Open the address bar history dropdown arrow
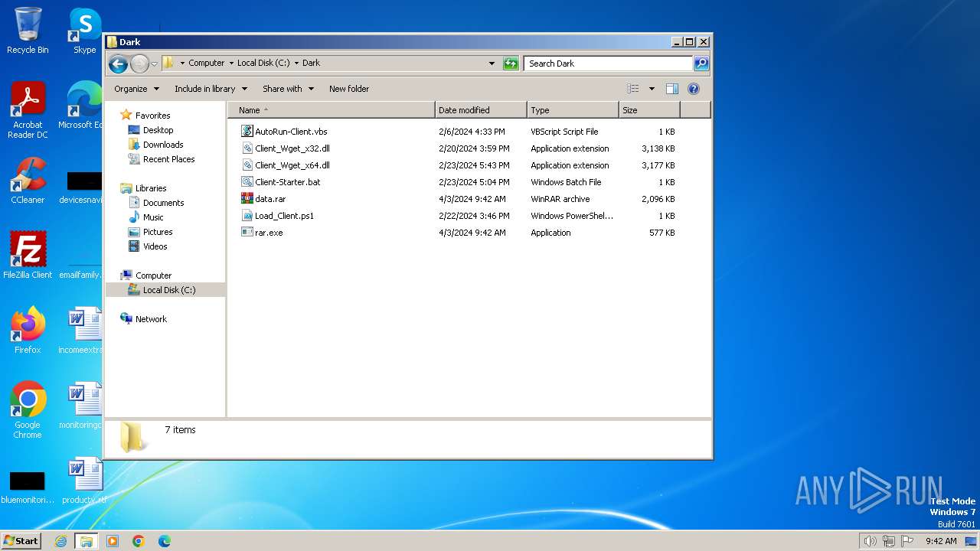980x551 pixels. pyautogui.click(x=492, y=64)
